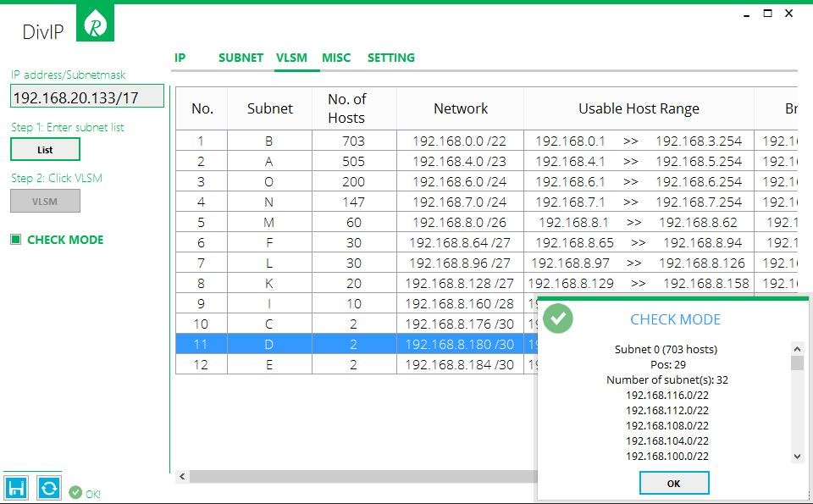Select network cell 192.168.8.128 /27
The height and width of the screenshot is (504, 813).
pos(461,283)
